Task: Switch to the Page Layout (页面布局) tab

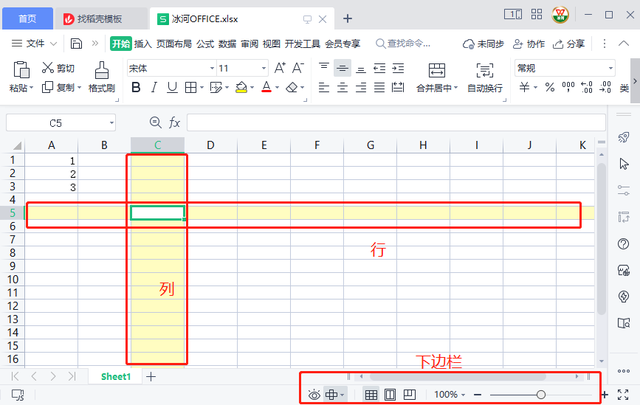Action: [x=174, y=44]
